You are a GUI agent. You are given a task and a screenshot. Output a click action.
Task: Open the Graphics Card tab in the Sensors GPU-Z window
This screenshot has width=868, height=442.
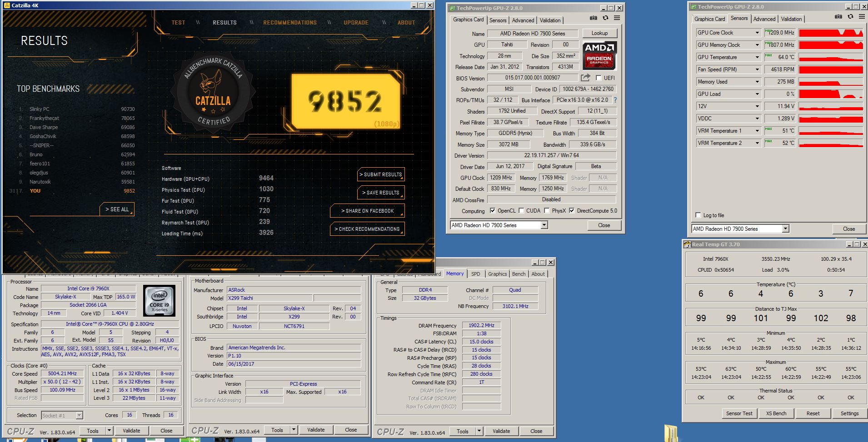[709, 19]
